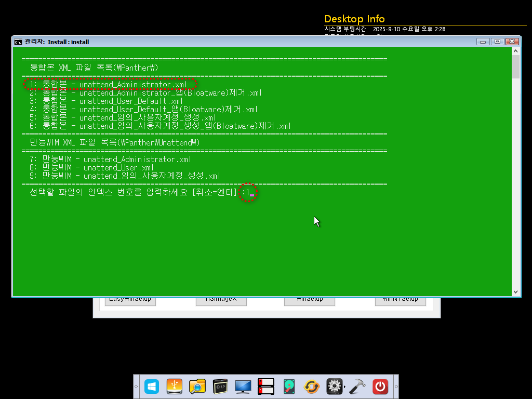Click the dock's right diamond handle
The image size is (532, 399).
point(396,387)
